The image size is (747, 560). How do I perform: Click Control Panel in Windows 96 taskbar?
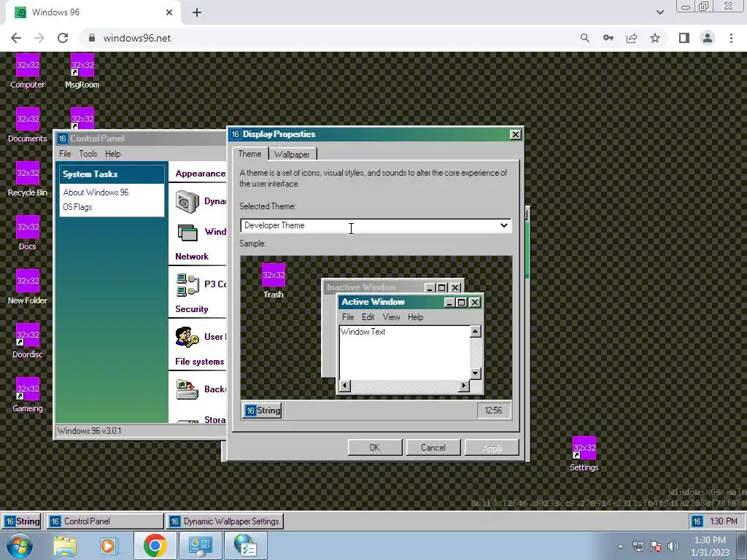click(105, 521)
